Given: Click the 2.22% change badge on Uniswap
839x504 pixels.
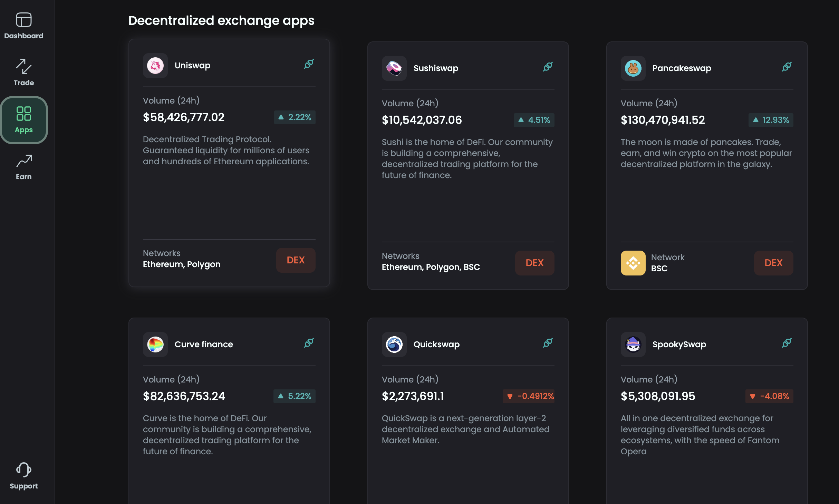Looking at the screenshot, I should [x=295, y=117].
